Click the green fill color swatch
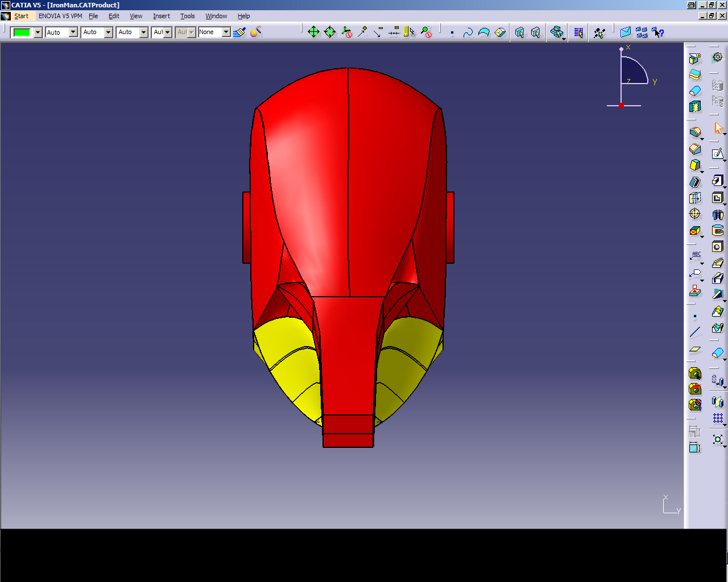This screenshot has width=728, height=582. point(22,32)
